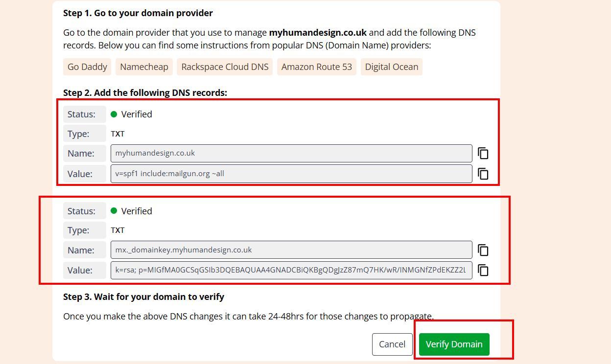Copy the SPF record value
The image size is (611, 364).
483,174
